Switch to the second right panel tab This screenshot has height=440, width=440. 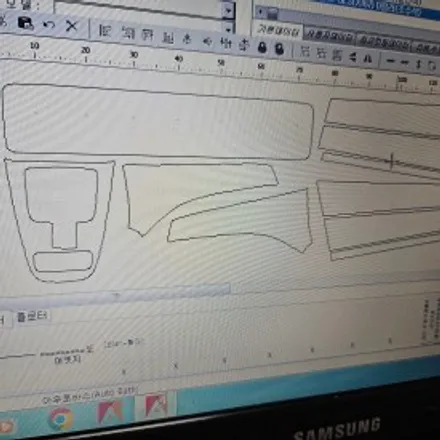[329, 35]
